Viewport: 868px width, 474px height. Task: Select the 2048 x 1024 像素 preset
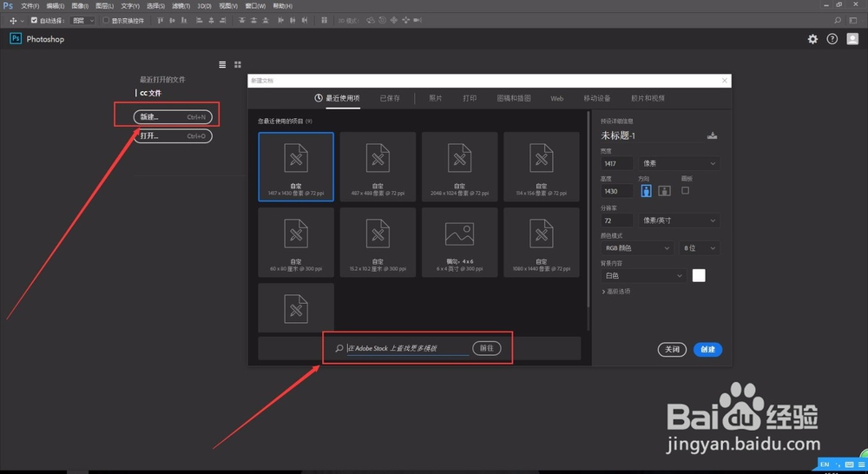click(x=459, y=167)
